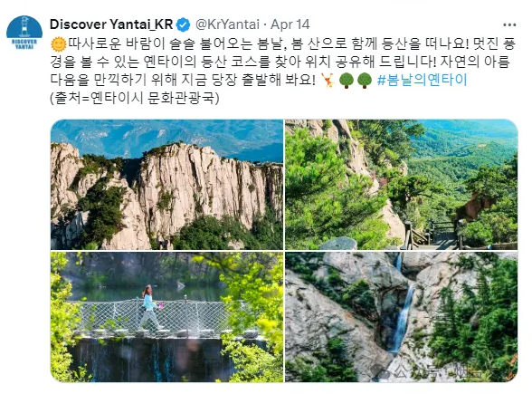
Task: View the granite cliff photo
Action: click(166, 185)
